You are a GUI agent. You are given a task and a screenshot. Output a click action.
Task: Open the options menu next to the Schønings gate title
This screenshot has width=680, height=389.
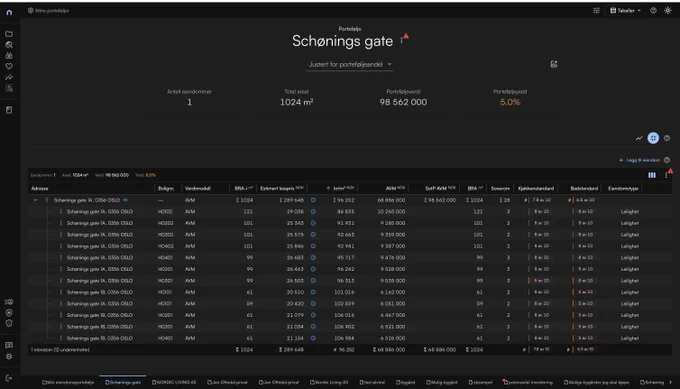[x=402, y=40]
